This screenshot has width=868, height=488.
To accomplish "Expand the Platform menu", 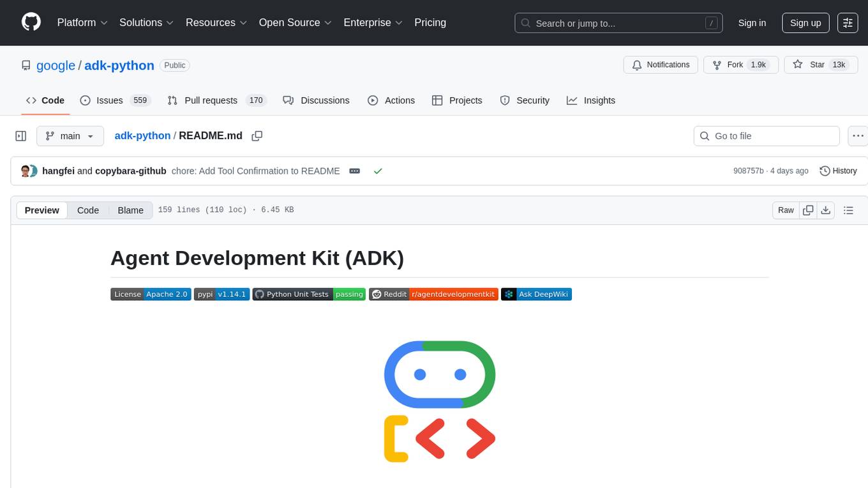I will coord(82,22).
